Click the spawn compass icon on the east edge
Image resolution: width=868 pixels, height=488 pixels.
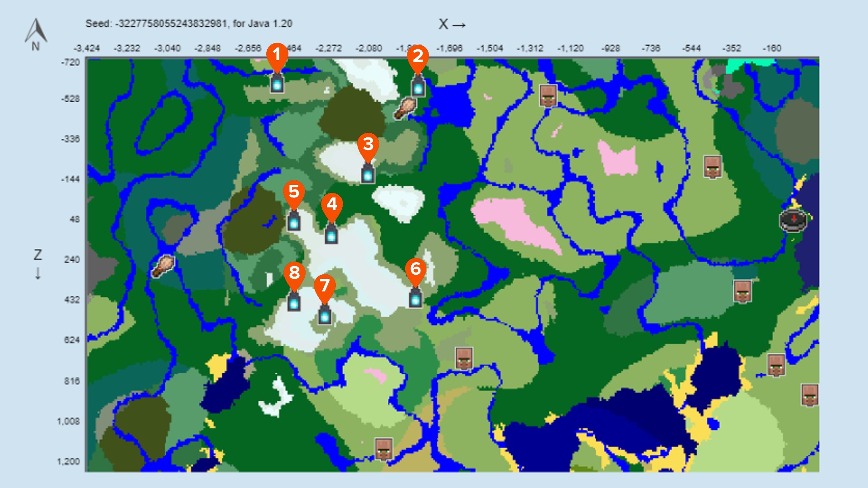pyautogui.click(x=793, y=220)
